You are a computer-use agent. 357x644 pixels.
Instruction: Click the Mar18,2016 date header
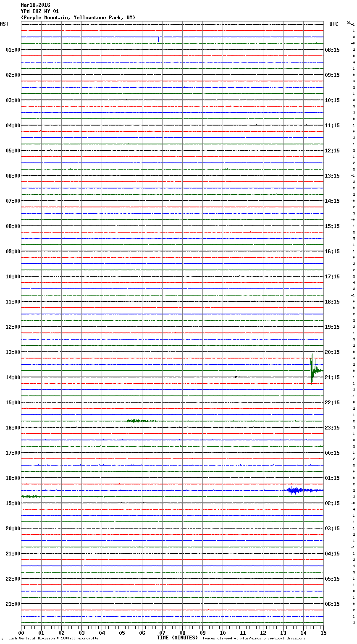point(35,5)
